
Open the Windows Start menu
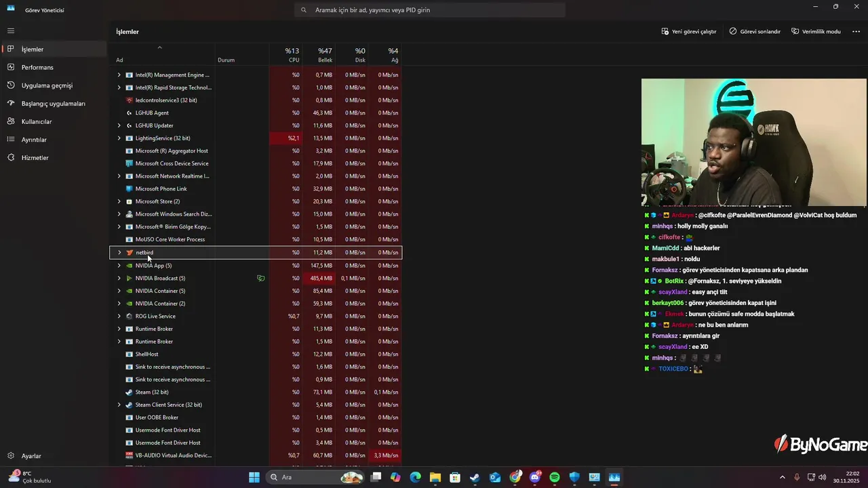(254, 477)
